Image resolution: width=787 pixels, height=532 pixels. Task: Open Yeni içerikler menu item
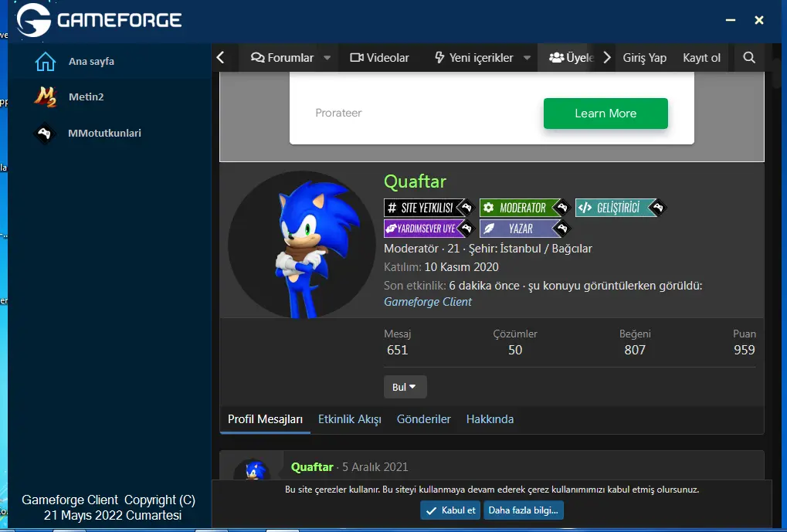tap(473, 58)
